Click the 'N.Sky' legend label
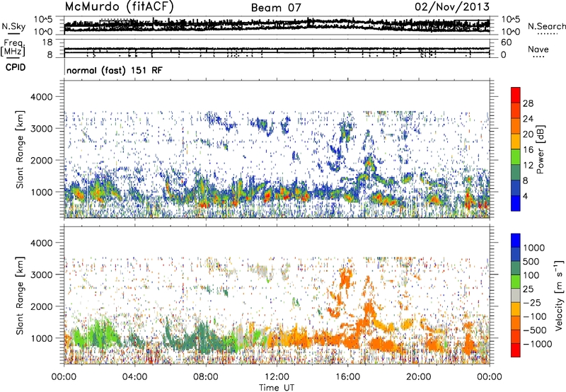Viewport: 566px width, 392px height. tap(13, 26)
